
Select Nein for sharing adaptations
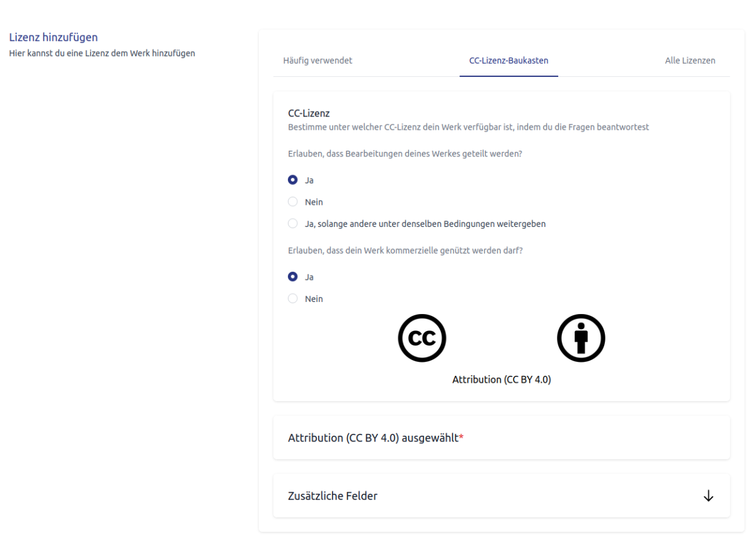[292, 202]
